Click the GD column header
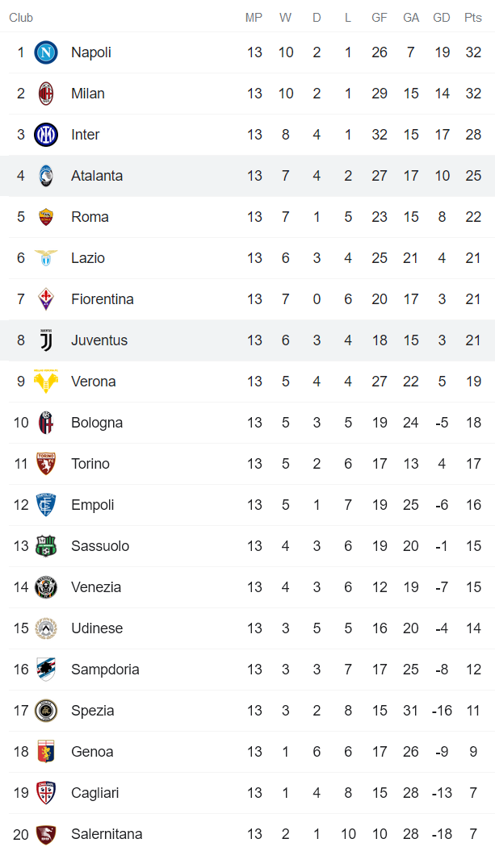Image resolution: width=495 pixels, height=868 pixels. (442, 18)
